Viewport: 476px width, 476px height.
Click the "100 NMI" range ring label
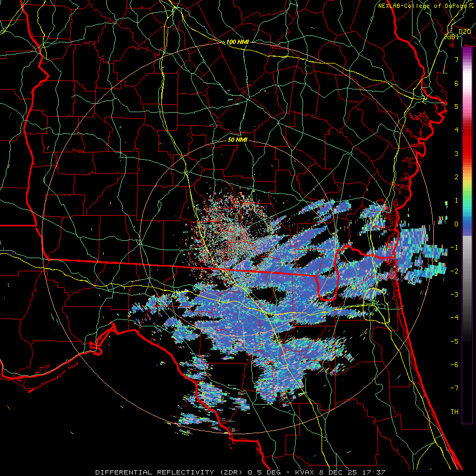237,42
